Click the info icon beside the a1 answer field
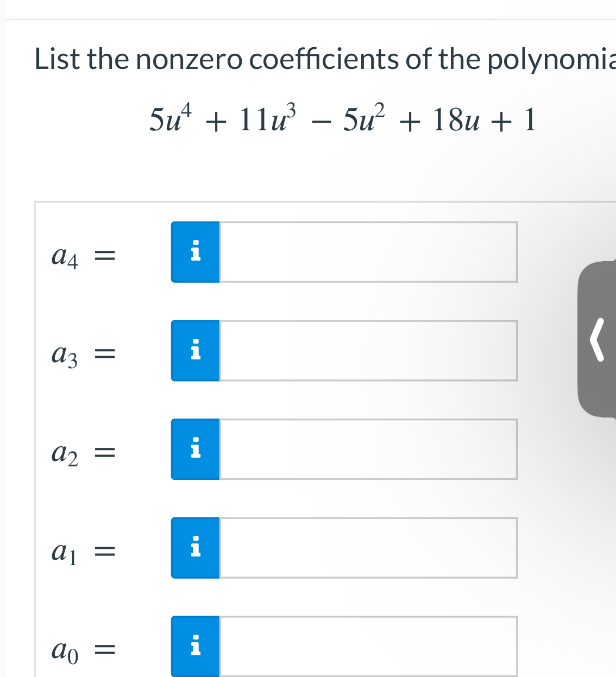 (x=195, y=548)
